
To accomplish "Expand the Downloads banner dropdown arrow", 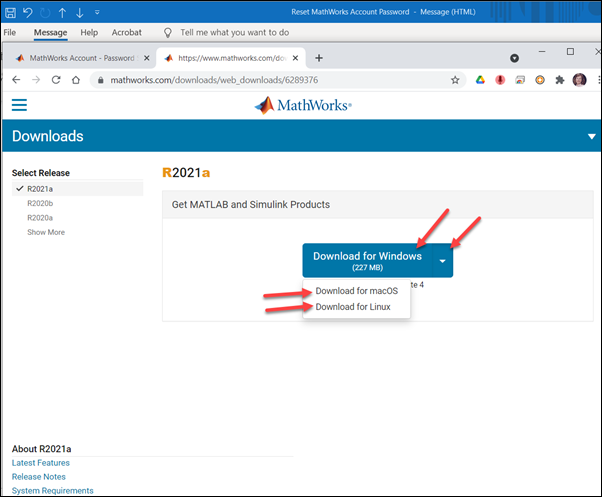I will point(592,136).
